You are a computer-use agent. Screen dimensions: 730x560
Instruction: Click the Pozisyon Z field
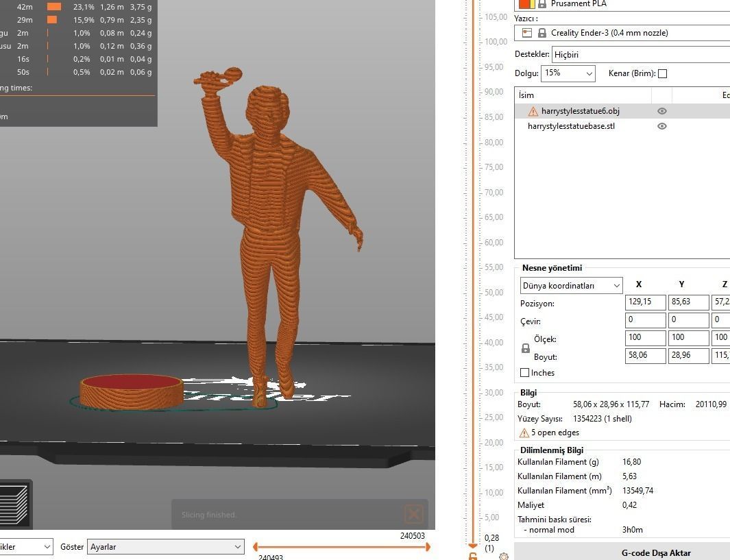(720, 302)
